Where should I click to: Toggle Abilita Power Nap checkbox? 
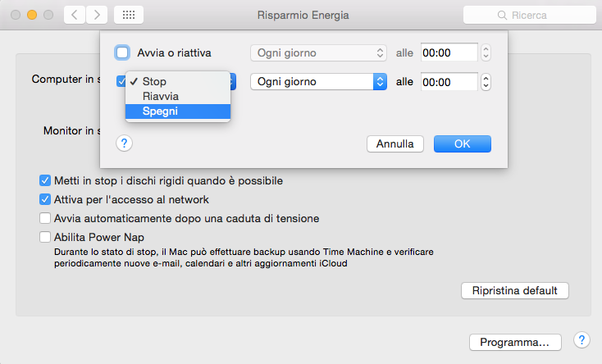point(45,237)
